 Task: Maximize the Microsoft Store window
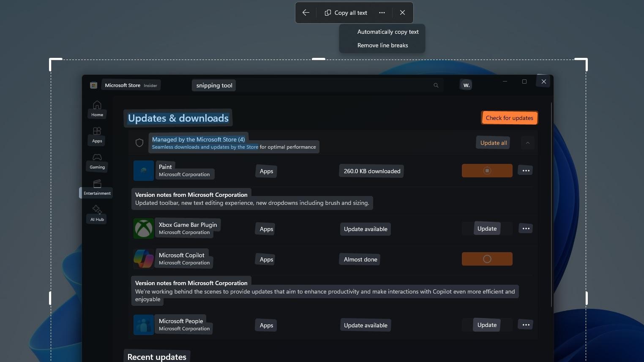tap(524, 82)
